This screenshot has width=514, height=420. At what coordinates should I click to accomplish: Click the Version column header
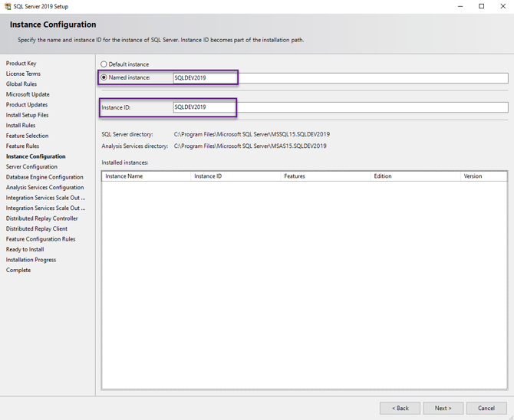click(x=483, y=176)
